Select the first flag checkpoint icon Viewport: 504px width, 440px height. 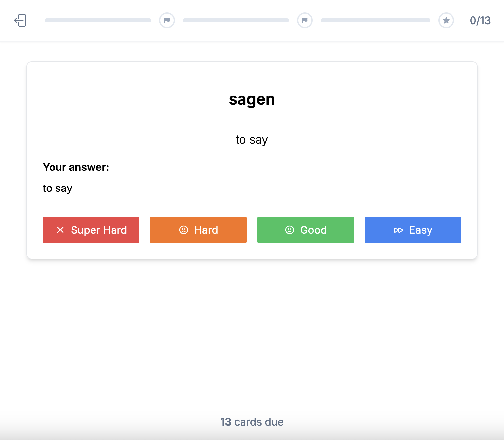pyautogui.click(x=167, y=20)
